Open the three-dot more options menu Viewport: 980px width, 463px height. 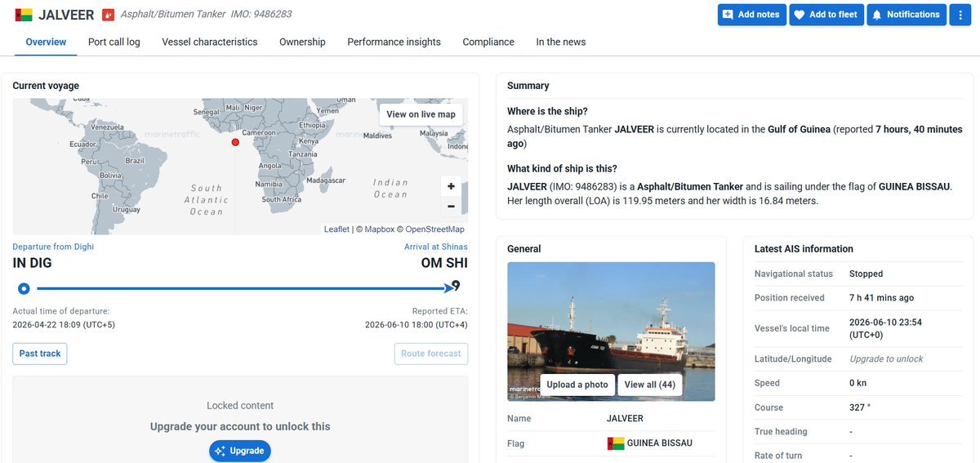[x=960, y=15]
